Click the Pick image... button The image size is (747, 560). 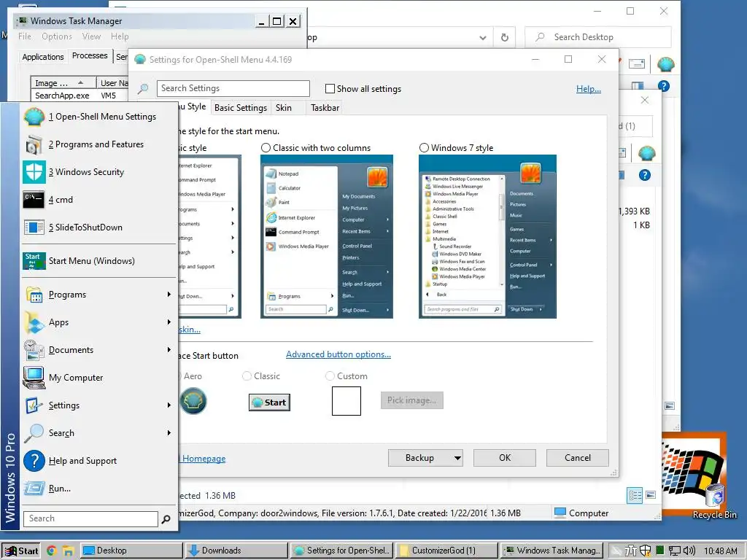[x=411, y=400]
